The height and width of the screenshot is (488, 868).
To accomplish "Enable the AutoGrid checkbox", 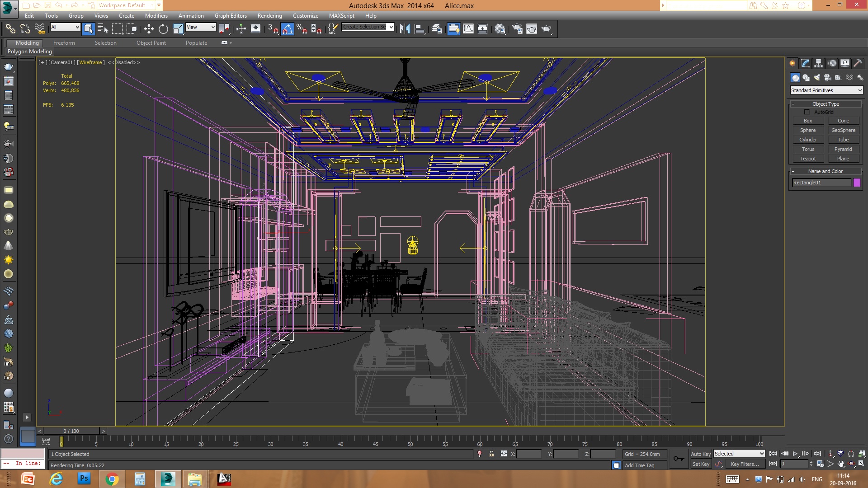I will point(807,112).
